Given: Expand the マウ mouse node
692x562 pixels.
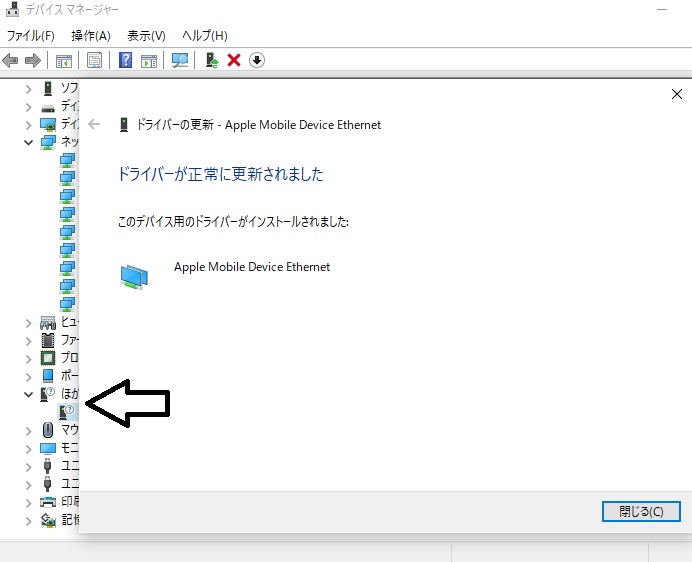Looking at the screenshot, I should coord(29,431).
